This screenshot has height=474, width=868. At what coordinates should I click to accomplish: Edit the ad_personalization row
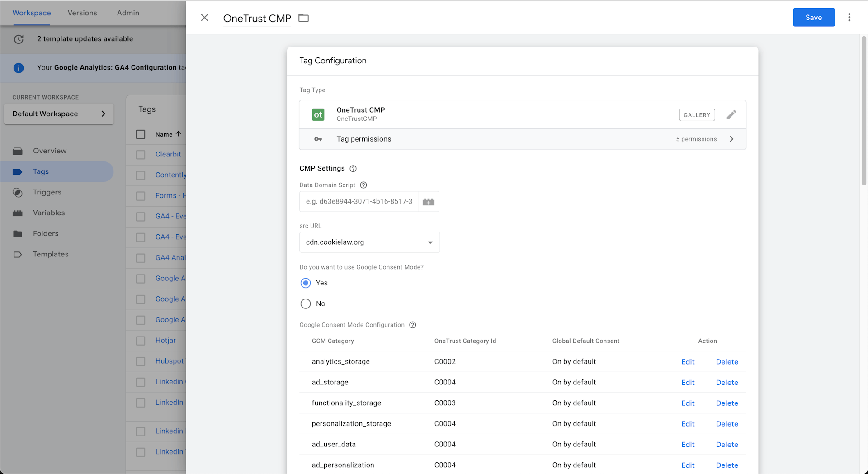[688, 465]
